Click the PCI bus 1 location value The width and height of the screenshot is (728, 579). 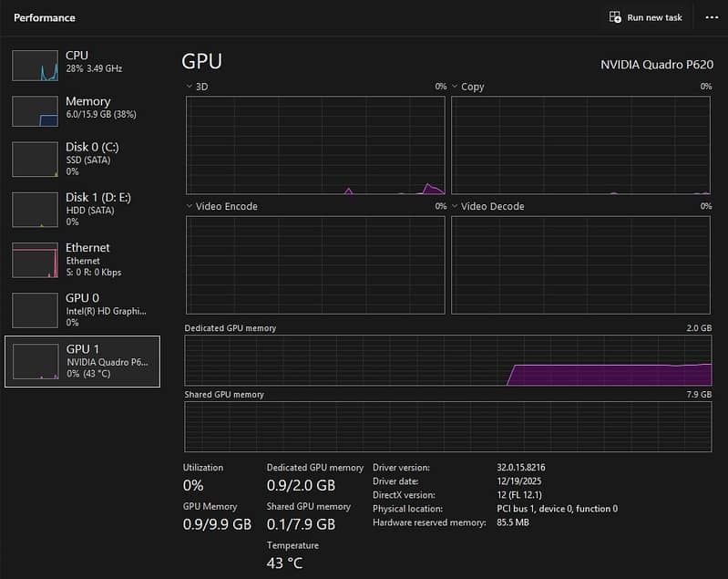(x=557, y=509)
